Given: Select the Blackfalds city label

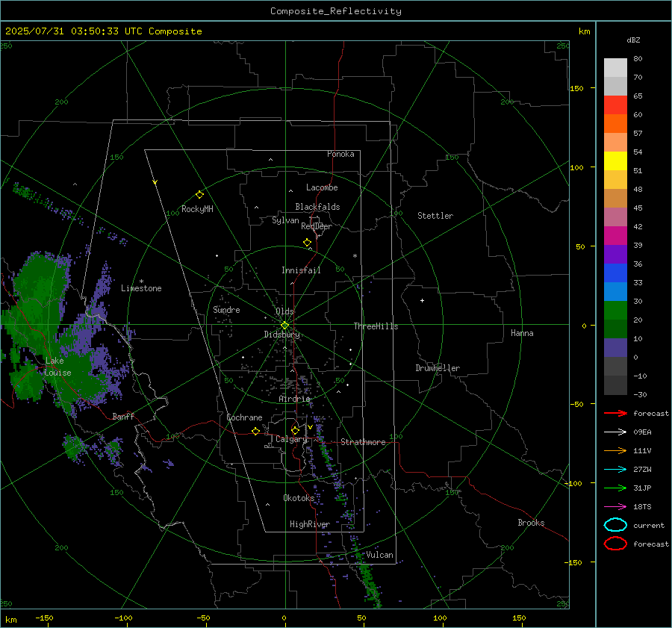Looking at the screenshot, I should (x=317, y=207).
